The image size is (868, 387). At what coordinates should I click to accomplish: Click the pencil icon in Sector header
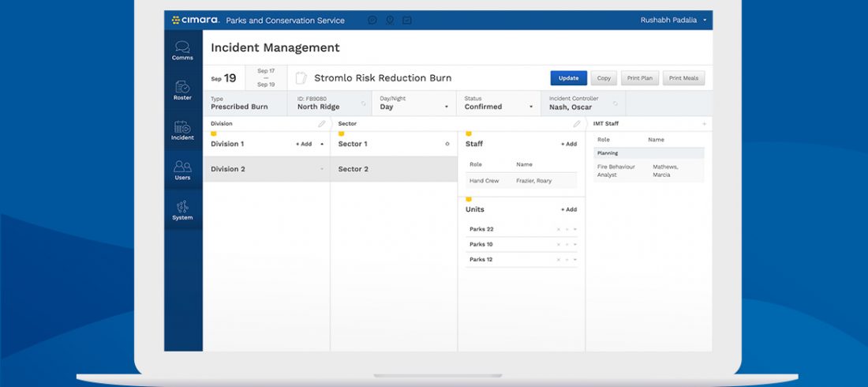pos(576,124)
